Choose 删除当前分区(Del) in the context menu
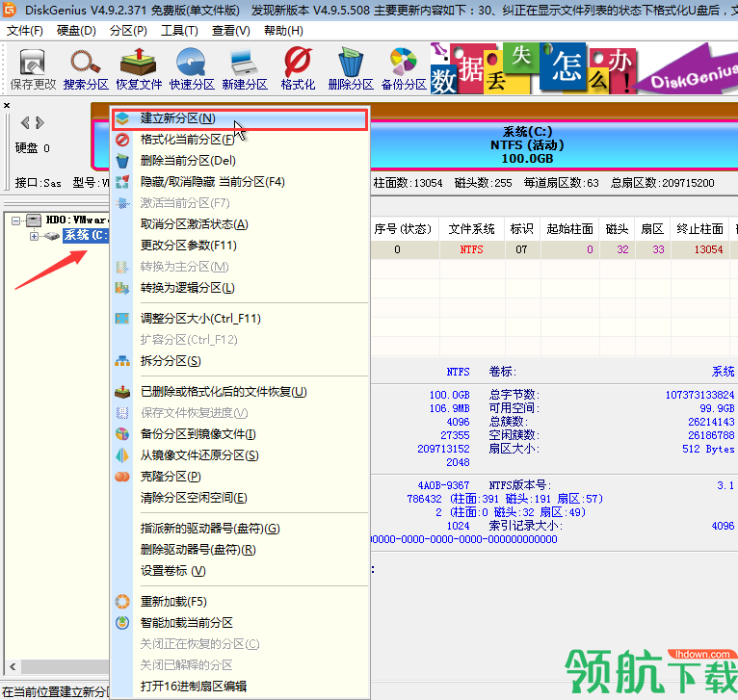Screen dimensions: 738x700 (x=240, y=161)
